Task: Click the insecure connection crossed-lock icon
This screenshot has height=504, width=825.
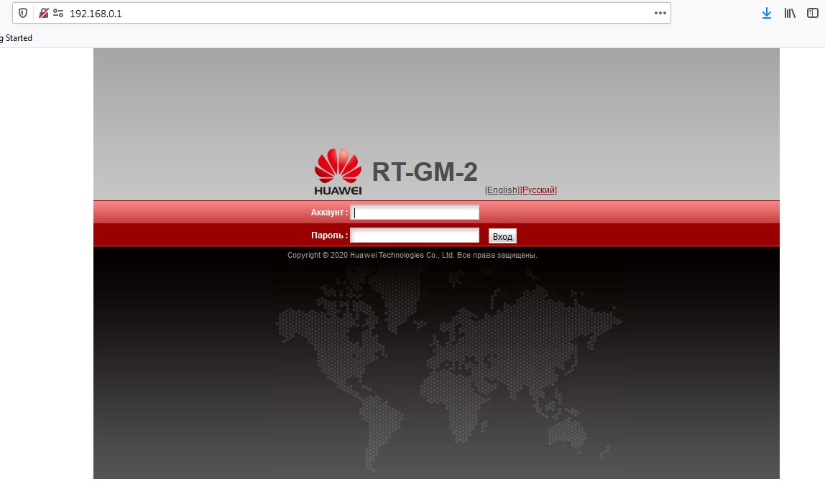Action: 44,13
